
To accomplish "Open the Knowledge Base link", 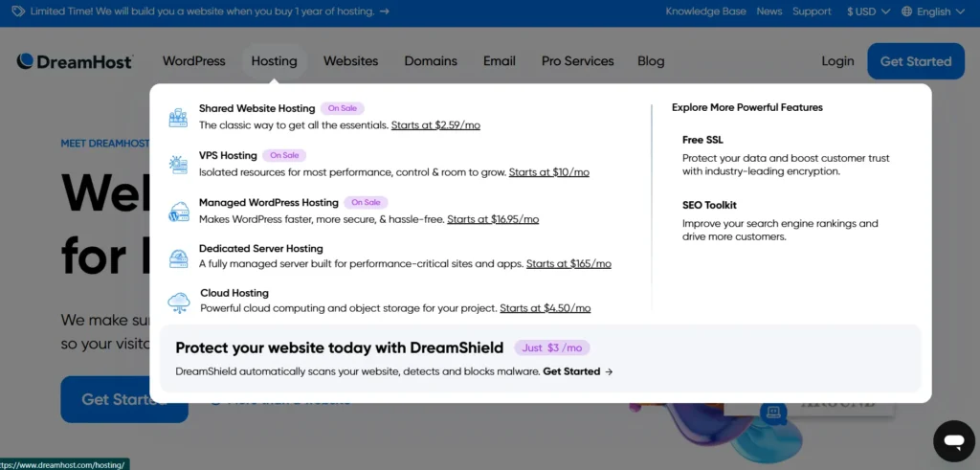I will pos(704,11).
